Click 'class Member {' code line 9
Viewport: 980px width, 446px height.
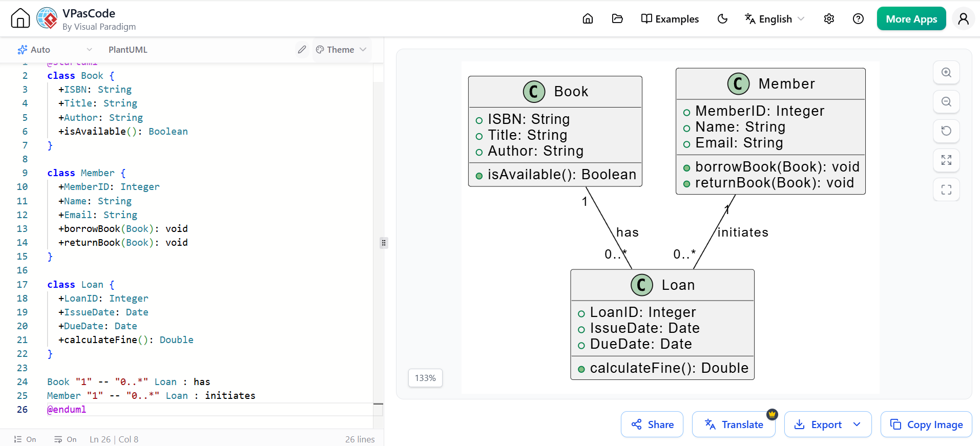coord(87,173)
